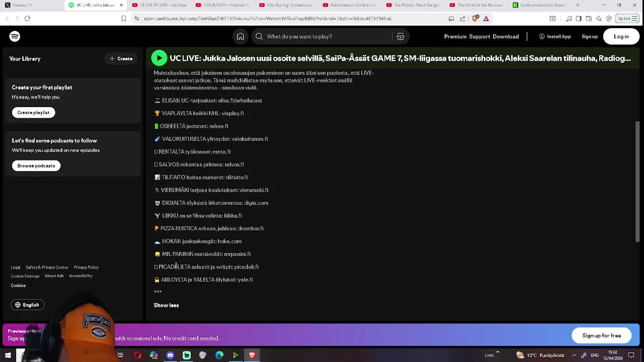
Task: Toggle the browser sidebar panel icon
Action: 579,19
